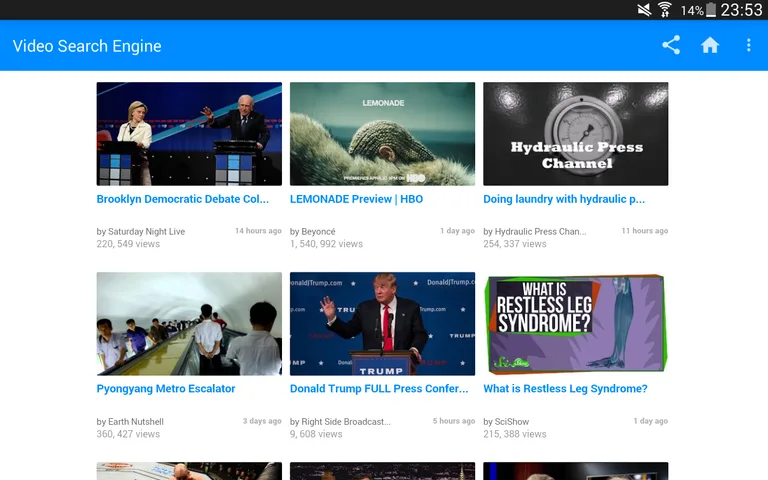Tap the 14% battery percentage
This screenshot has height=480, width=768.
tap(692, 10)
